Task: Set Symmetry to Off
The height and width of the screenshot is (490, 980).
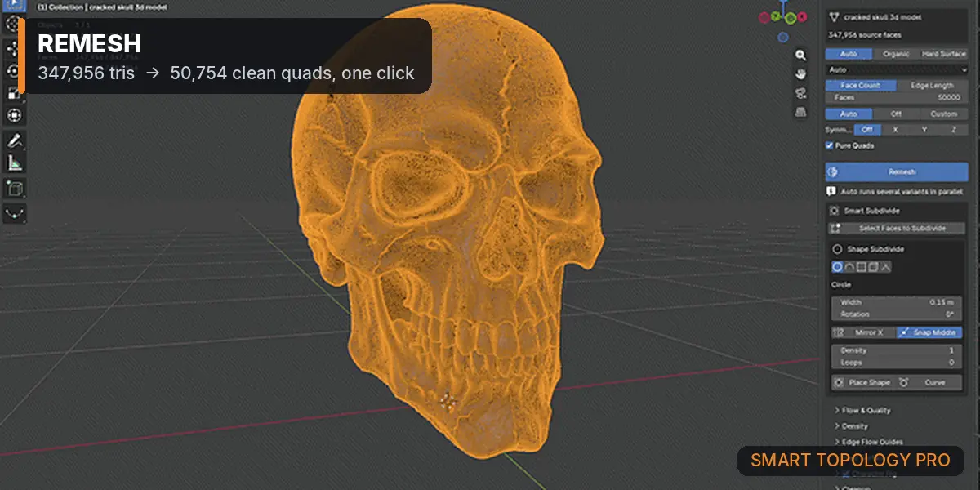Action: click(866, 130)
